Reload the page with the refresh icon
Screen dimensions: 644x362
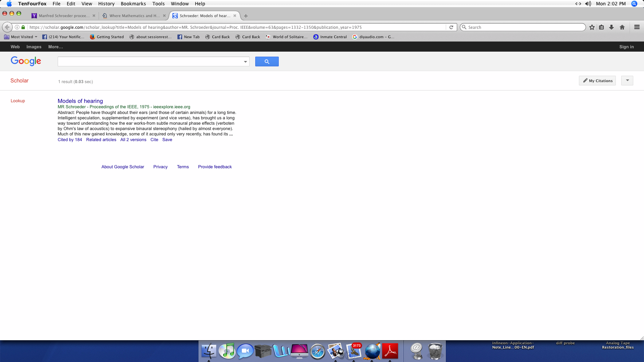pos(451,27)
